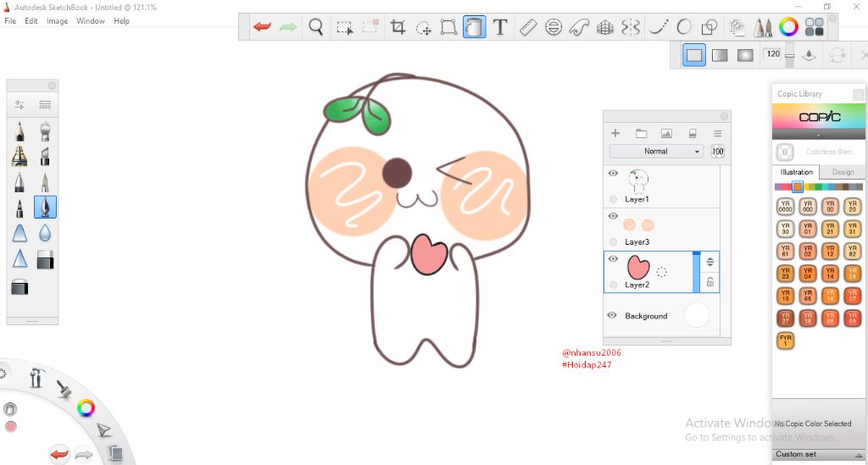The image size is (868, 465).
Task: Open the Brush Library icon in brush palette
Action: (x=45, y=104)
